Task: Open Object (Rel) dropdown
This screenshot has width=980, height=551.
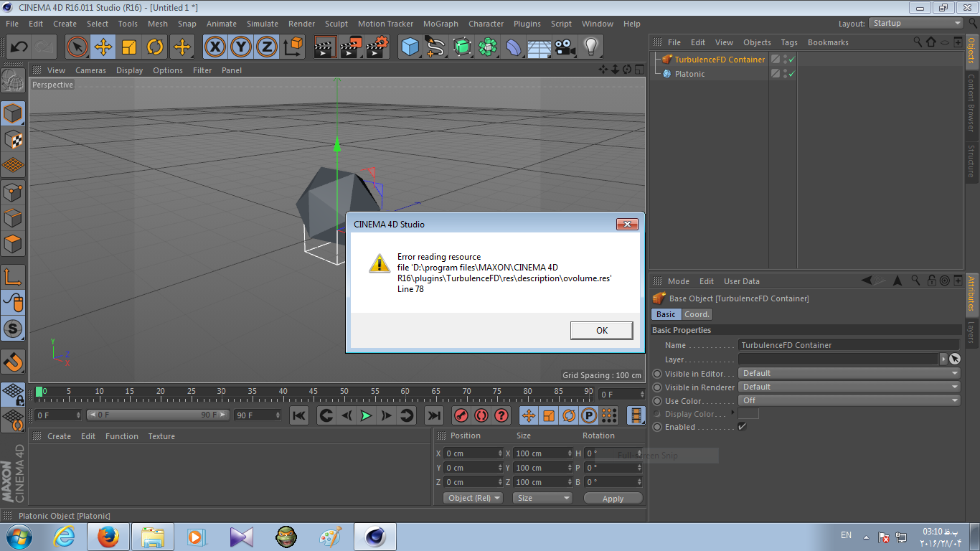Action: pyautogui.click(x=473, y=498)
